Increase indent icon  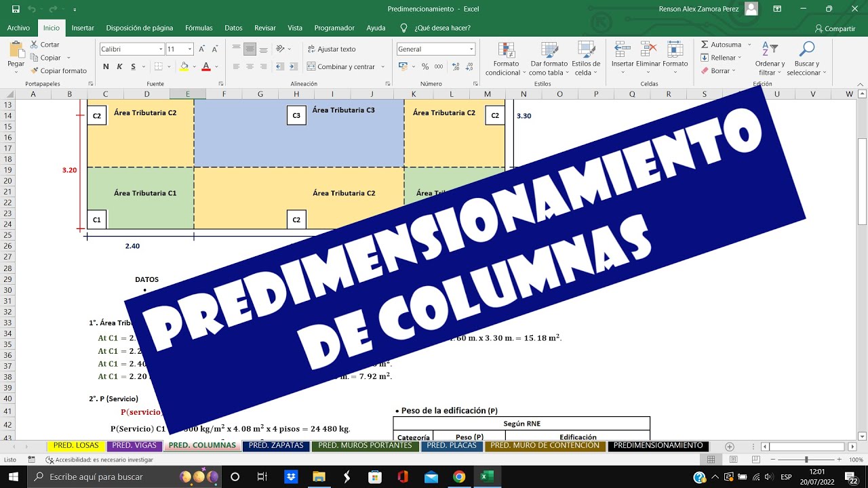(x=292, y=66)
